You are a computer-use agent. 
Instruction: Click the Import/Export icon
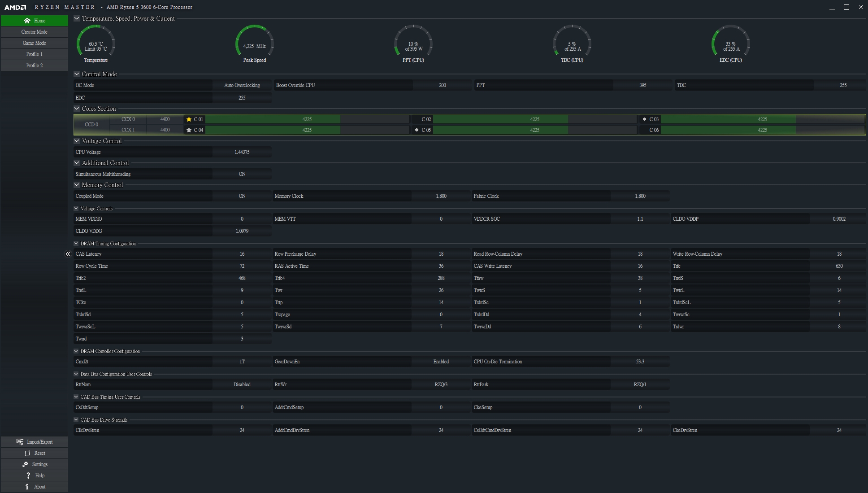20,442
